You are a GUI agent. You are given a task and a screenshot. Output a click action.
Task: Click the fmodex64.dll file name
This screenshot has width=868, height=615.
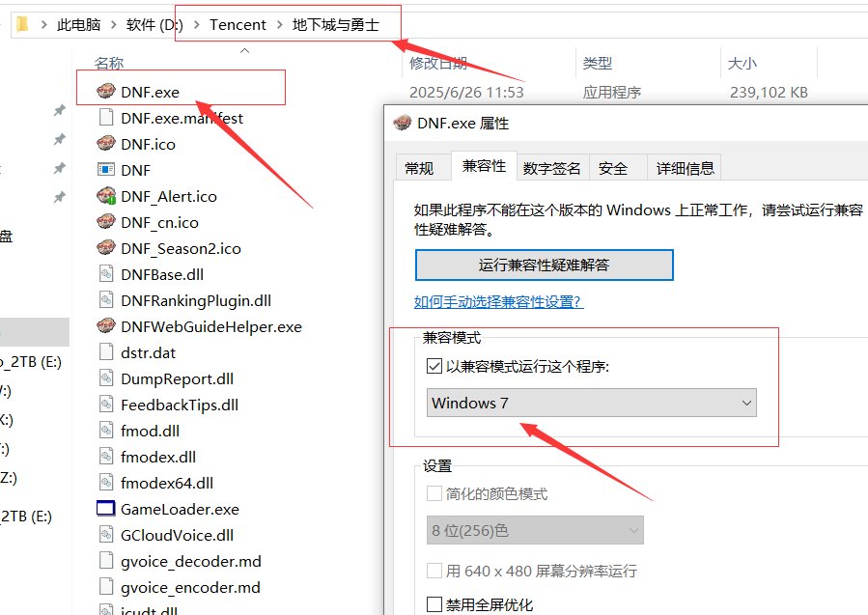pos(167,483)
